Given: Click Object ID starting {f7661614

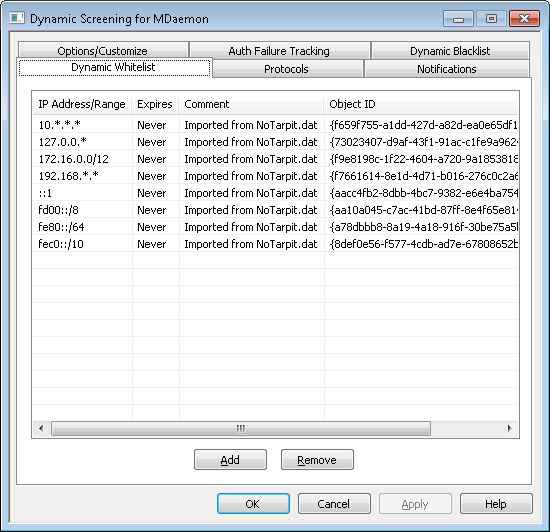Looking at the screenshot, I should coord(423,176).
